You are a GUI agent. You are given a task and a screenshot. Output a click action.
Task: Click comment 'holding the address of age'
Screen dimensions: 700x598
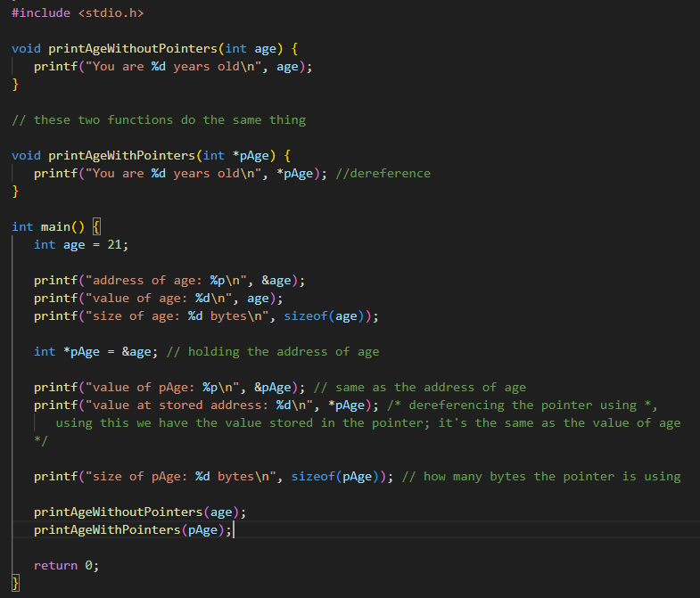(273, 352)
